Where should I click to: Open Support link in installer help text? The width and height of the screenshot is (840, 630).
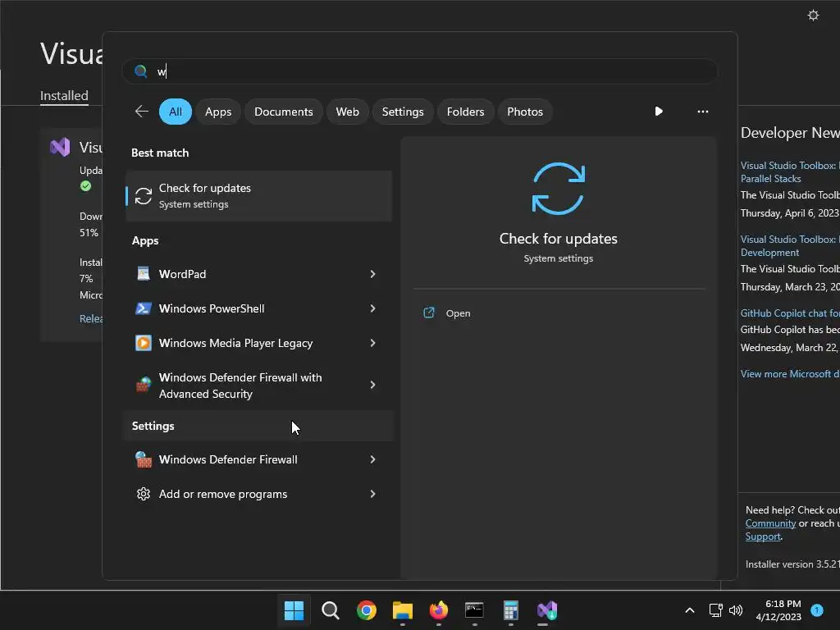click(763, 536)
